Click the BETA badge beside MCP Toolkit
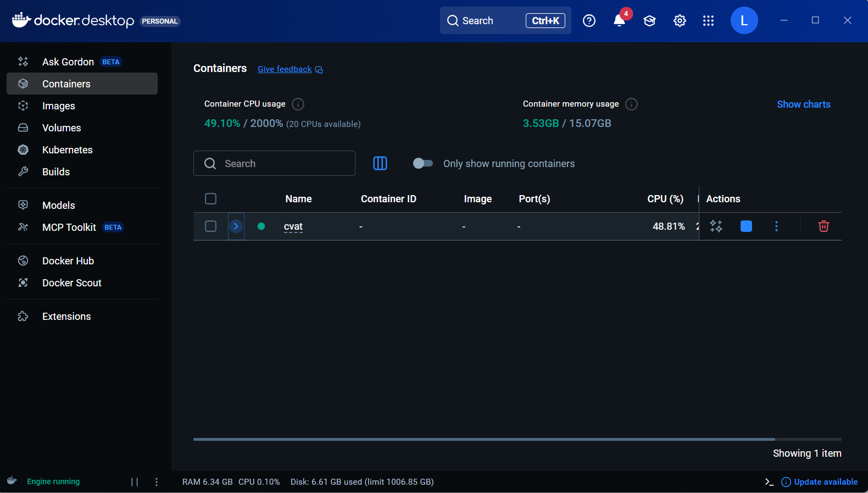Viewport: 868px width, 493px height. pyautogui.click(x=113, y=228)
